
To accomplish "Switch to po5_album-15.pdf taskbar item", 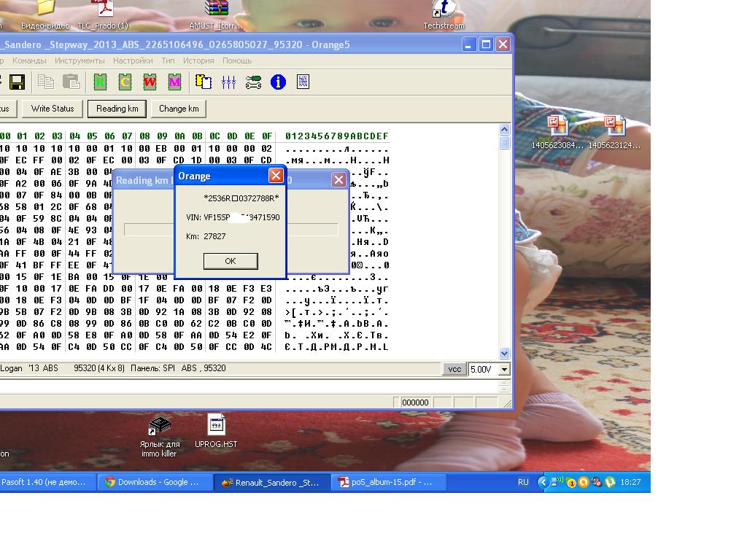I will coord(388,483).
